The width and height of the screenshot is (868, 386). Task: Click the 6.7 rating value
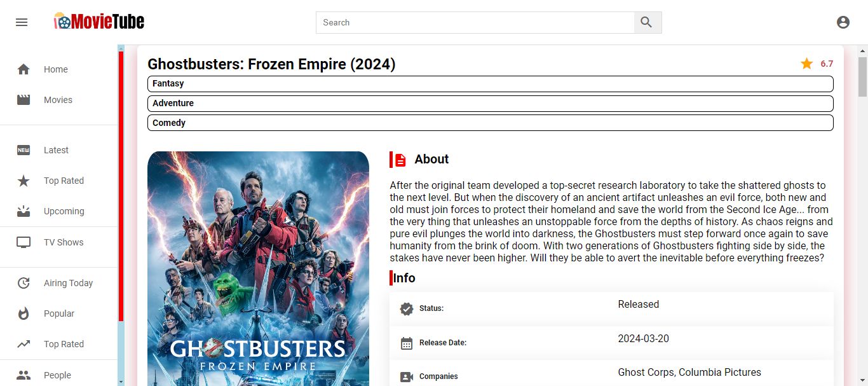(827, 64)
